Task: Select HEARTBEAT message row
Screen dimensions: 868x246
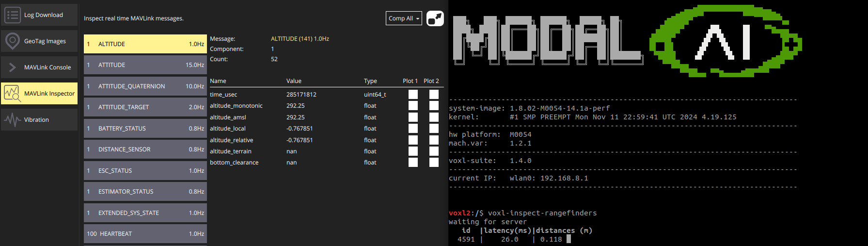Action: click(145, 234)
